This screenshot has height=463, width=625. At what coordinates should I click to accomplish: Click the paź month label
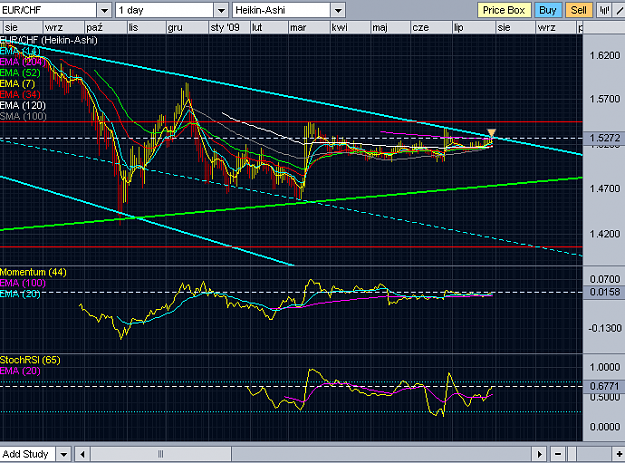point(94,27)
